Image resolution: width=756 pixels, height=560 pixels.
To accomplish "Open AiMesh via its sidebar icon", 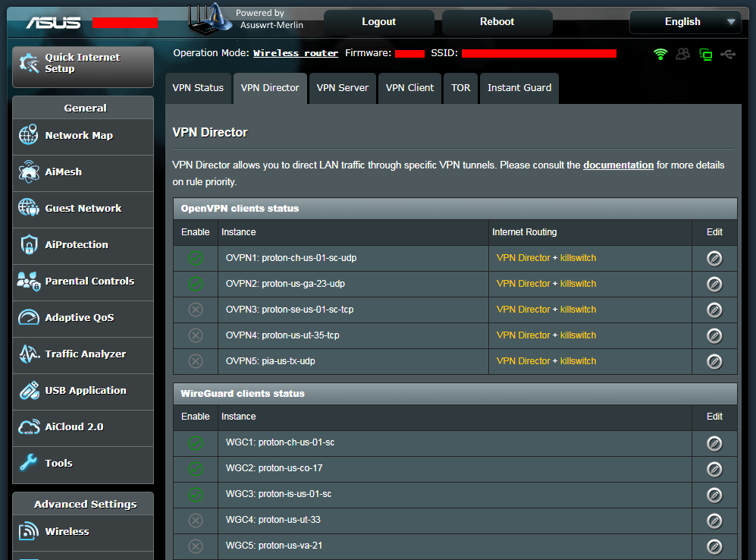I will [x=29, y=171].
